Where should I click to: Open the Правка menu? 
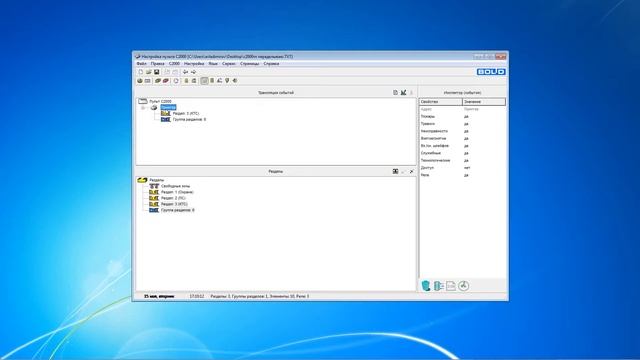click(158, 64)
